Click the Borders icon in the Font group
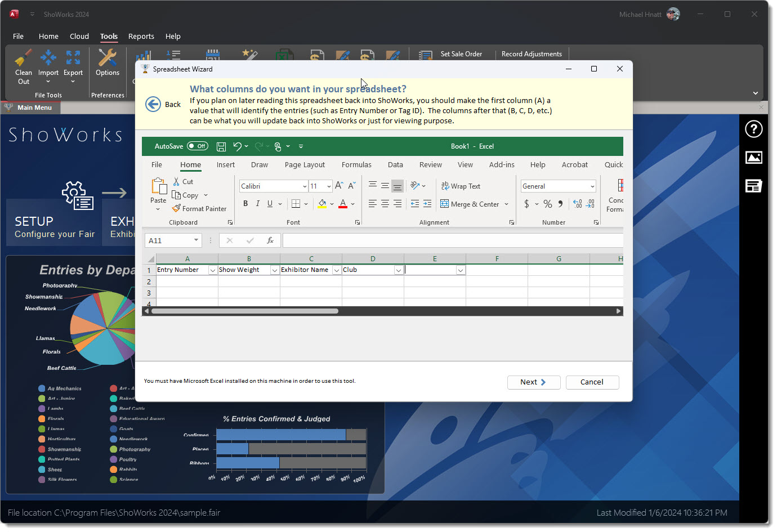 296,204
